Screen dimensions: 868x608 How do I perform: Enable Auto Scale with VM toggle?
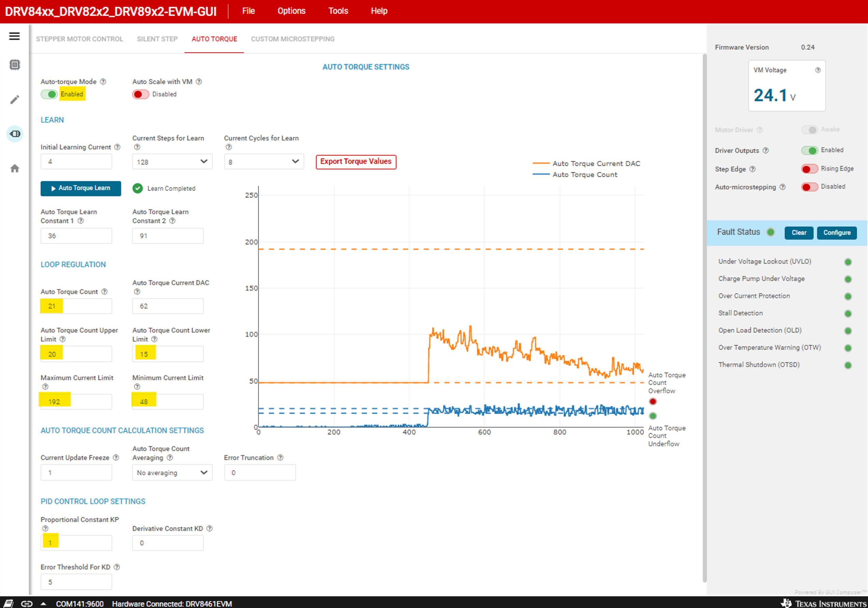140,94
